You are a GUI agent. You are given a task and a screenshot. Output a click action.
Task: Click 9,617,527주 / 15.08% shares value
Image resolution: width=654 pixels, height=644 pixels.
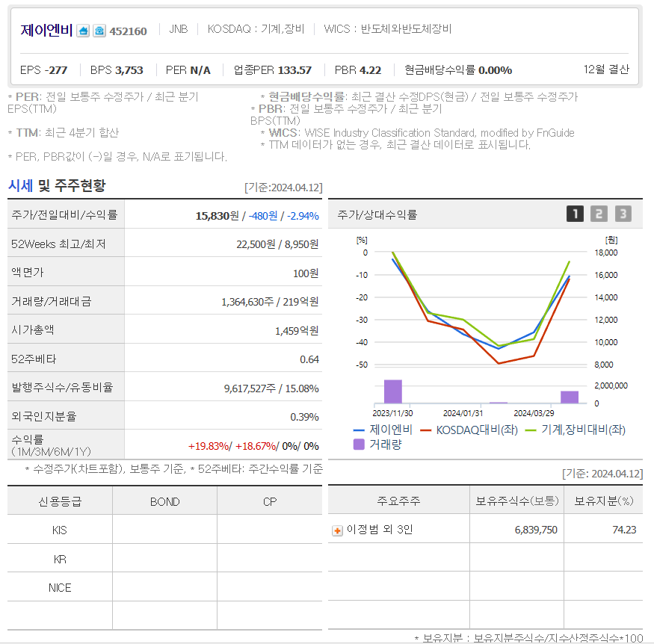click(271, 388)
